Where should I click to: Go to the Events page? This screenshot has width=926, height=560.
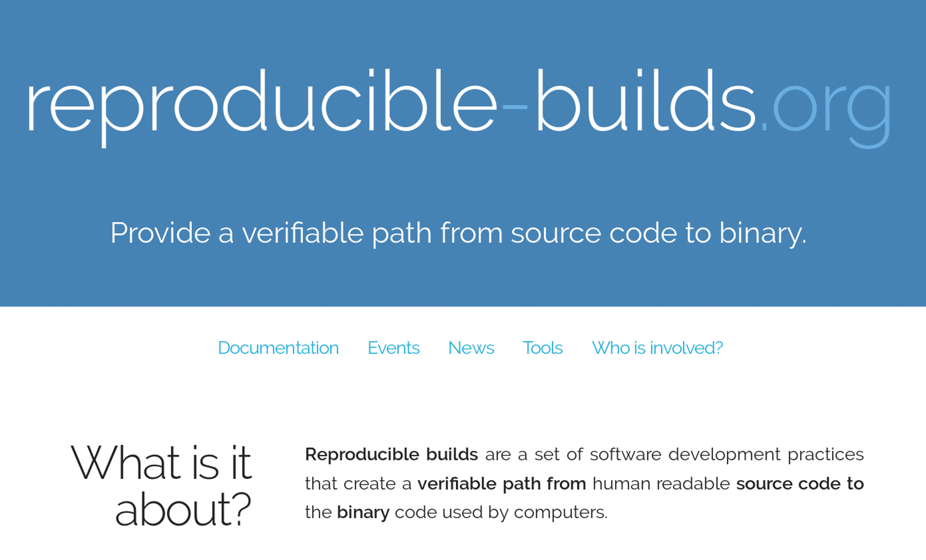click(x=393, y=348)
